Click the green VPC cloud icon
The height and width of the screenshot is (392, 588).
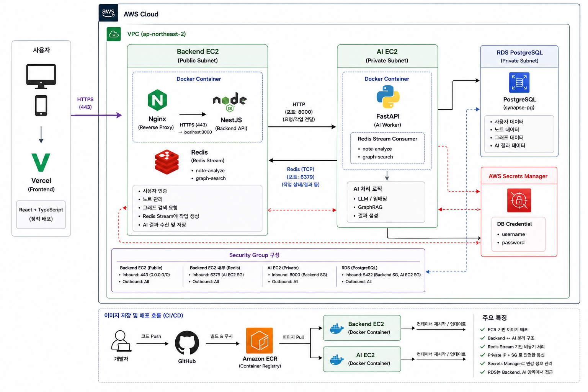[x=114, y=34]
